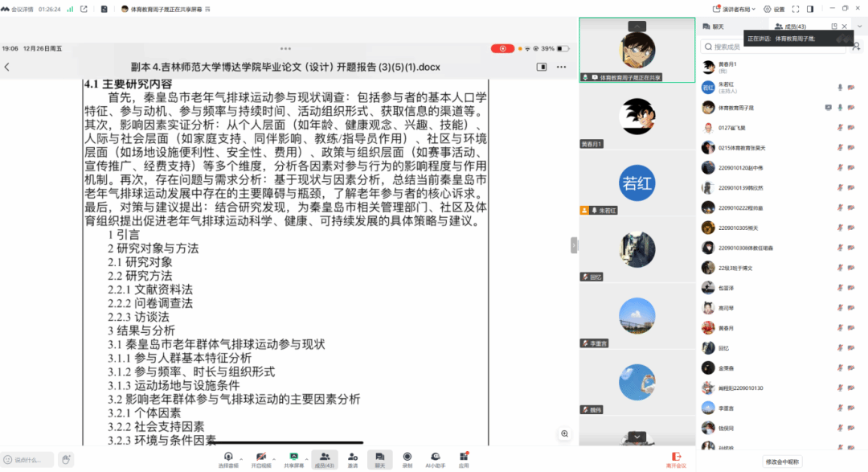Image resolution: width=868 pixels, height=472 pixels.
Task: Click the network signal strength icon
Action: (x=69, y=9)
